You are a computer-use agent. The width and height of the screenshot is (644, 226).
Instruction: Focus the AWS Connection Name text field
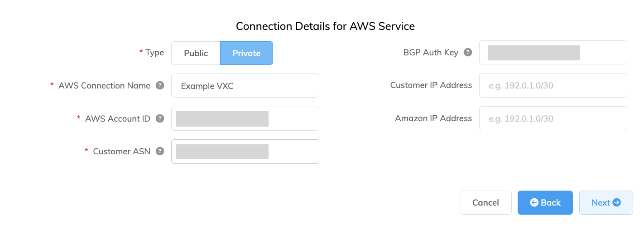pyautogui.click(x=245, y=86)
